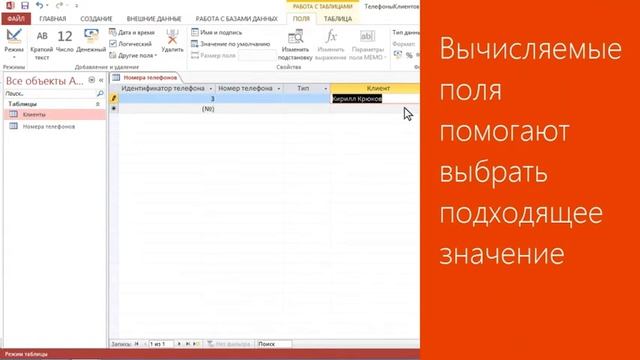Select the Клиенты table in navigation
This screenshot has height=360, width=640.
55,114
